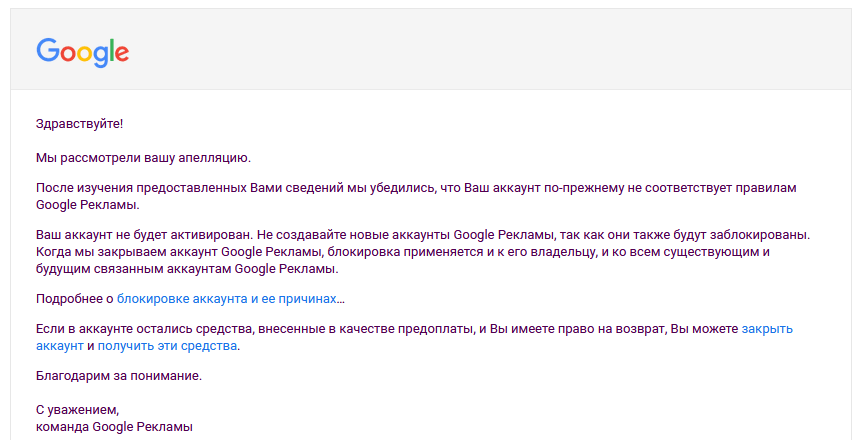The image size is (863, 440).
Task: Click 'Не создавайте новые аккаунты' sentence
Action: pos(353,235)
